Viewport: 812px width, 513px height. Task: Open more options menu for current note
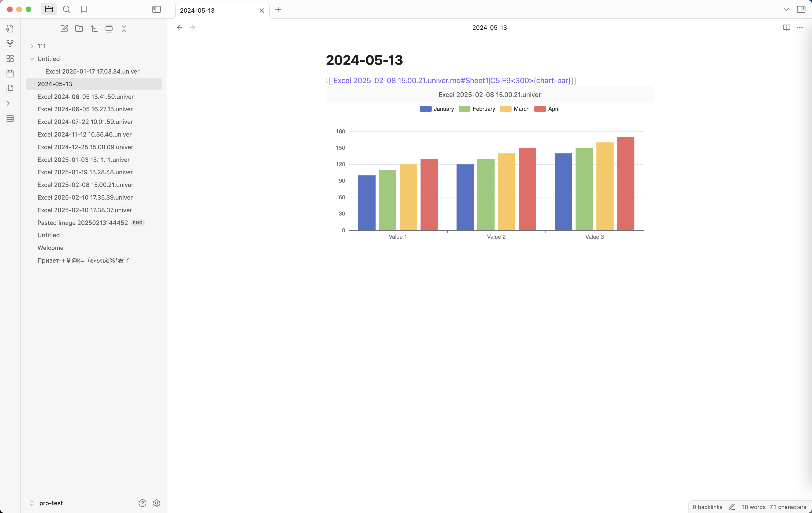[x=800, y=28]
